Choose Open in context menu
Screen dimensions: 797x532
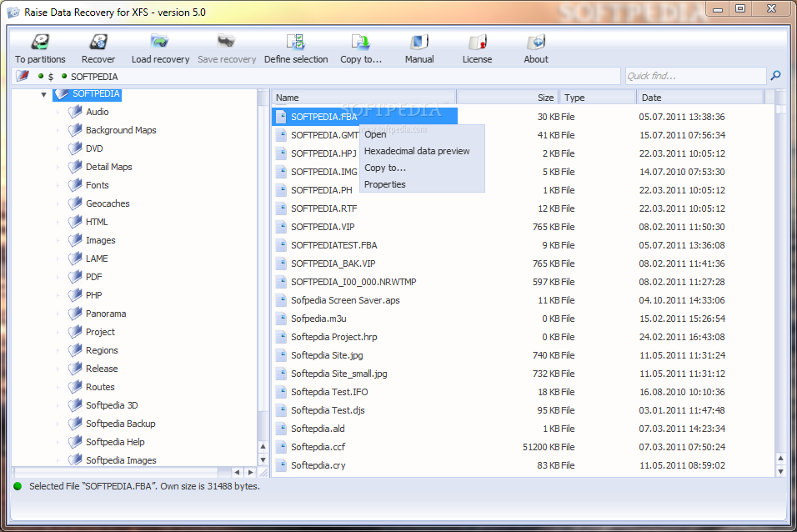[x=375, y=134]
